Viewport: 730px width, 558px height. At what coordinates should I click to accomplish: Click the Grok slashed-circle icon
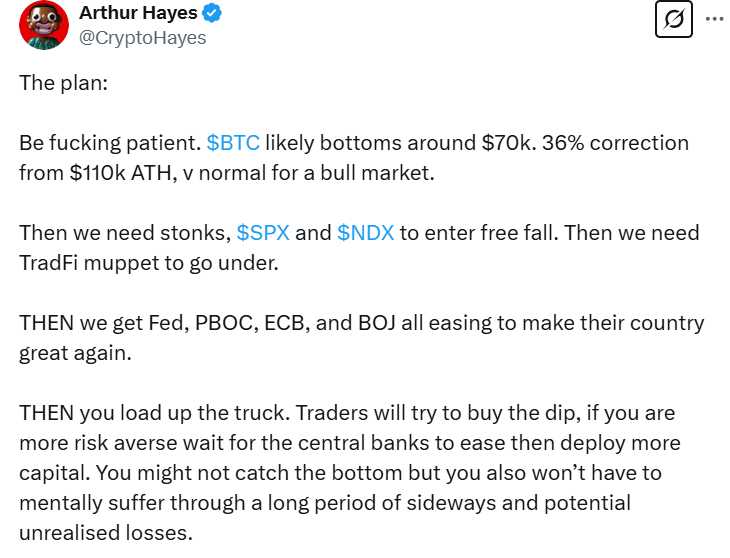[673, 21]
